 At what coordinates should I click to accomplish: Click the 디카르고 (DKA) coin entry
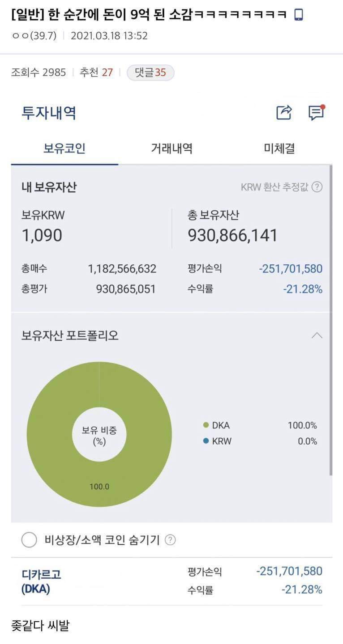[41, 581]
